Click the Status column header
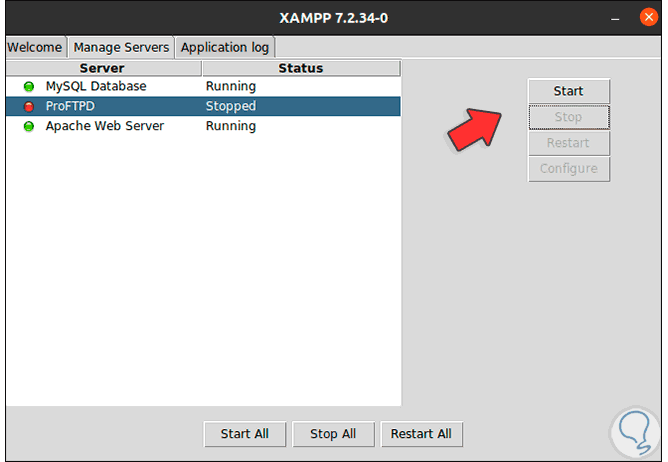This screenshot has width=668, height=462. tap(301, 68)
